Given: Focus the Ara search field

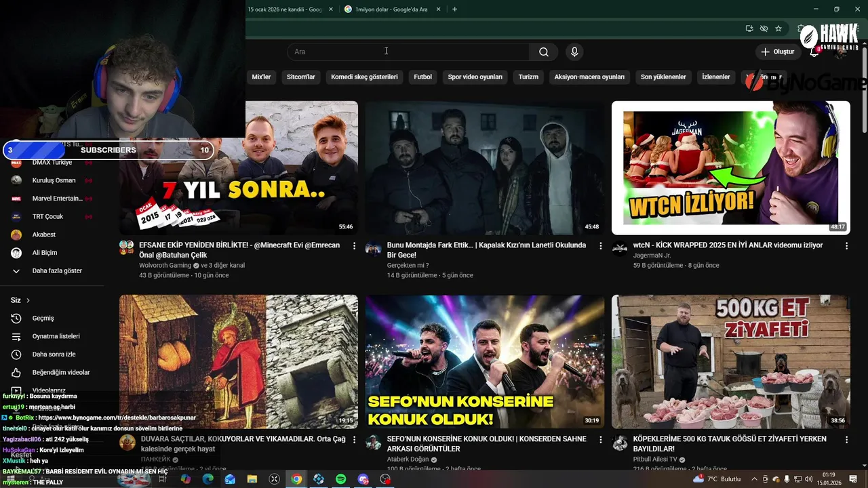Looking at the screenshot, I should [x=408, y=52].
